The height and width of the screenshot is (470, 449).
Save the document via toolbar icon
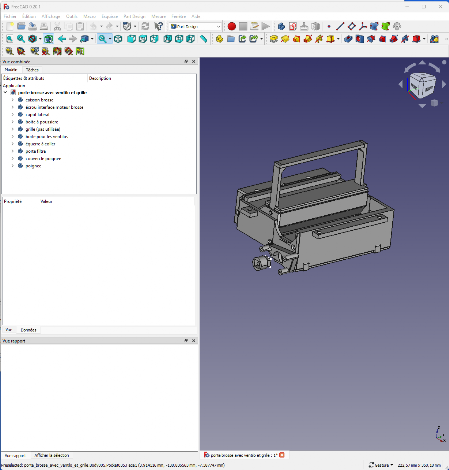[x=32, y=26]
